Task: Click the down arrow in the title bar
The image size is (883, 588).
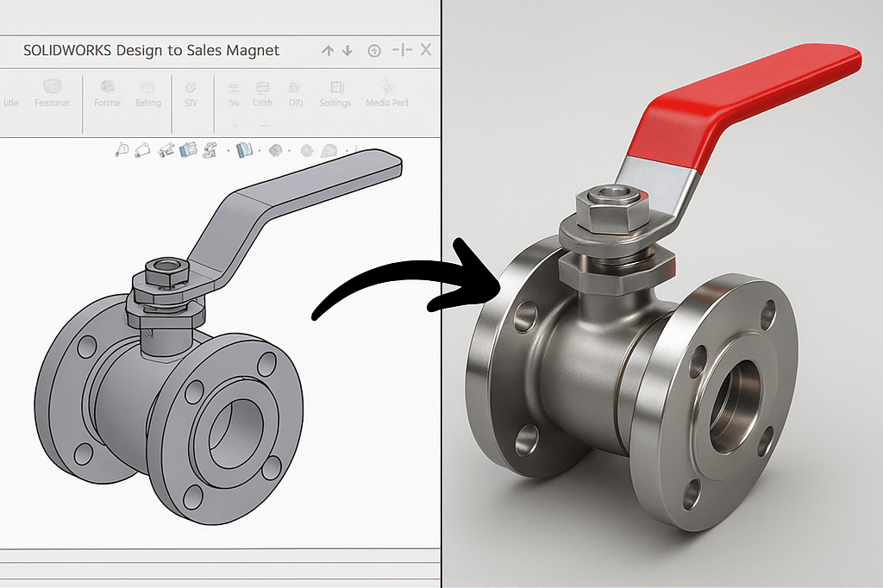Action: 348,51
